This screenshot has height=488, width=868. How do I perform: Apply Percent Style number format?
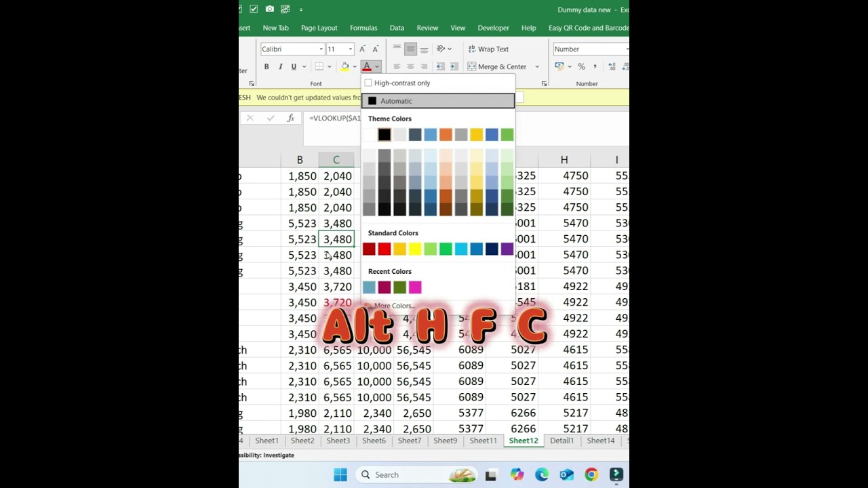[581, 66]
